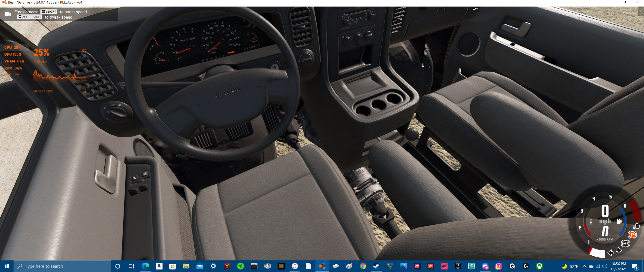Open the volume speaker tray icon
644x272 pixels.
(x=605, y=266)
